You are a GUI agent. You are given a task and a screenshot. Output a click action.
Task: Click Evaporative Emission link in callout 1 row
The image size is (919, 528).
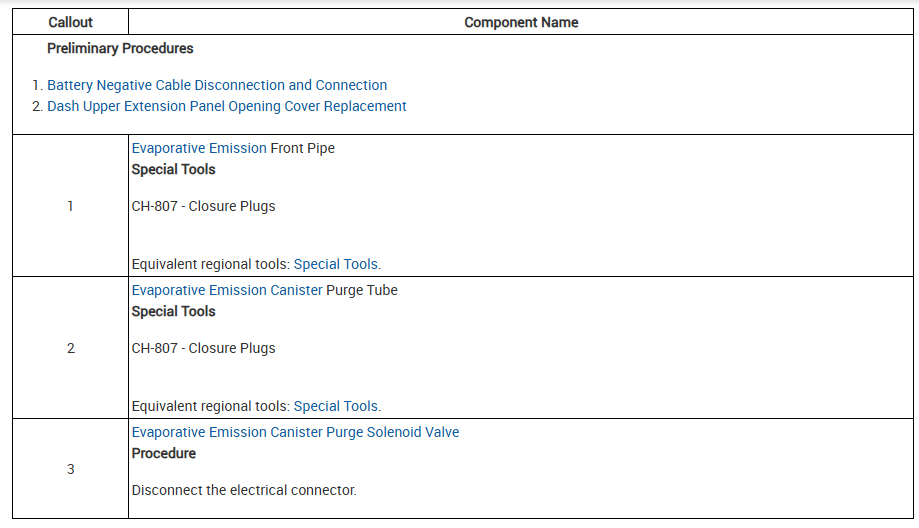point(199,148)
